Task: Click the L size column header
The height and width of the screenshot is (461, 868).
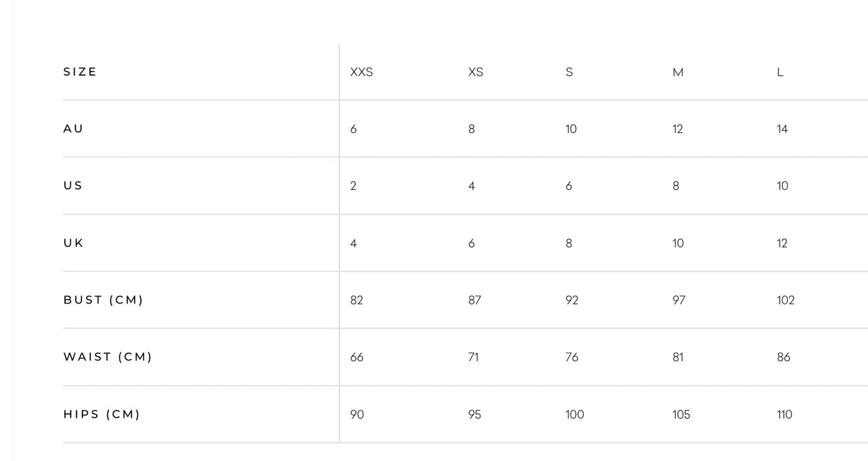Action: pyautogui.click(x=780, y=72)
